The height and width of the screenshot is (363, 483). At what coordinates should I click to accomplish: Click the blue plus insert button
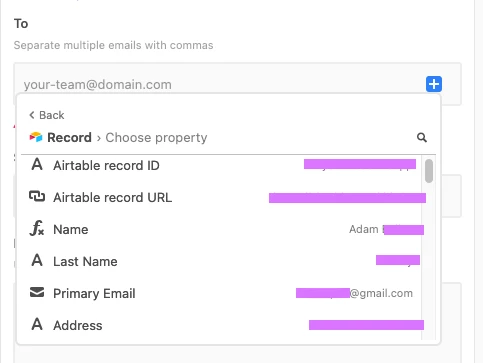(x=434, y=84)
